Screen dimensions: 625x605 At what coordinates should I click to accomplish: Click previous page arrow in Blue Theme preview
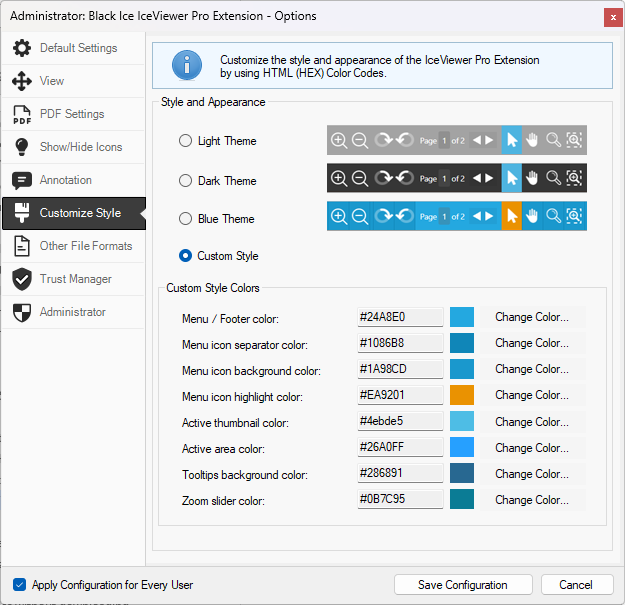[477, 216]
